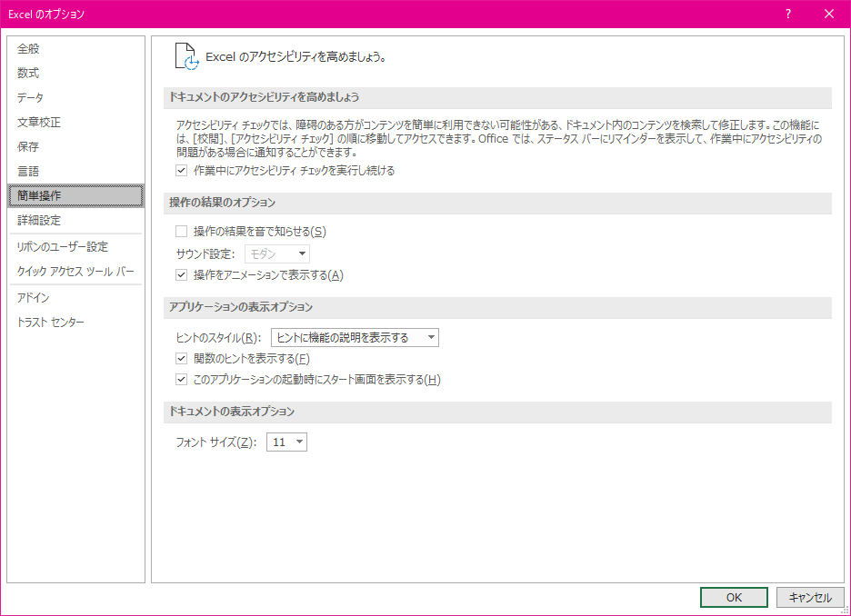Click the ドキュメントの表示オプション section header

(497, 412)
